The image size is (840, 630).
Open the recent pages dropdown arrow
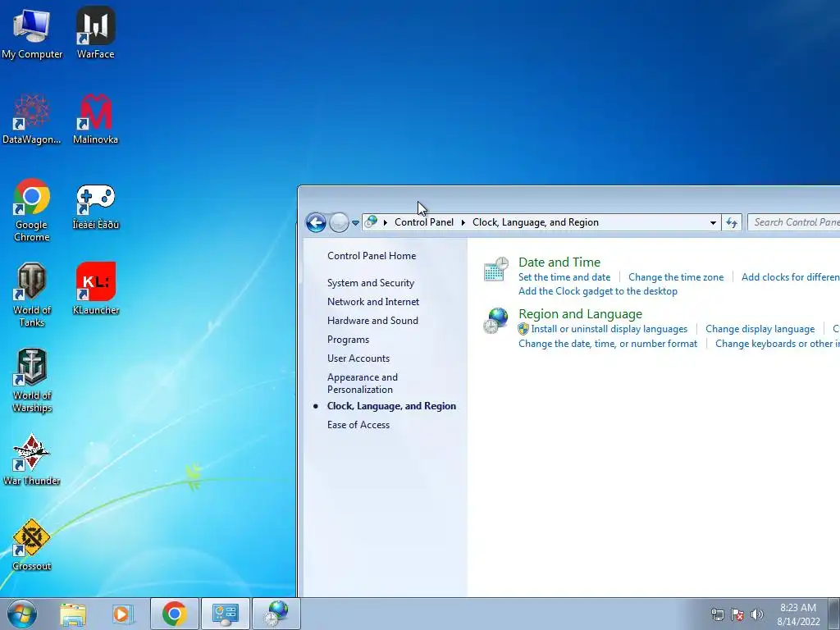(355, 223)
